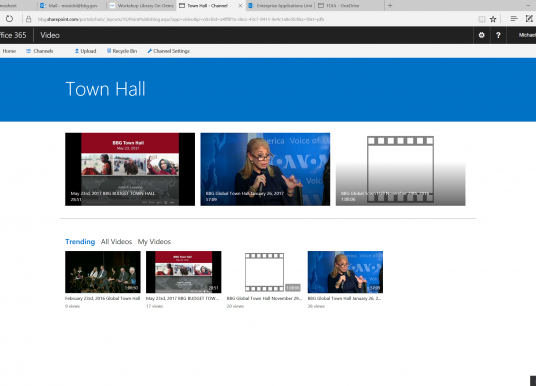Open the Office 365 settings gear
This screenshot has width=536, height=386.
click(x=481, y=35)
